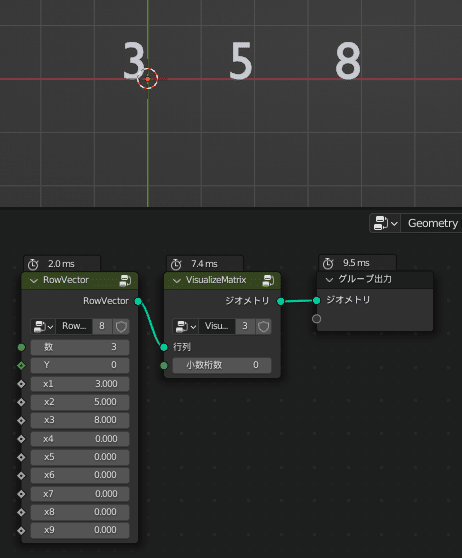Image resolution: width=462 pixels, height=558 pixels.
Task: Collapse the RowVector node
Action: coord(34,280)
